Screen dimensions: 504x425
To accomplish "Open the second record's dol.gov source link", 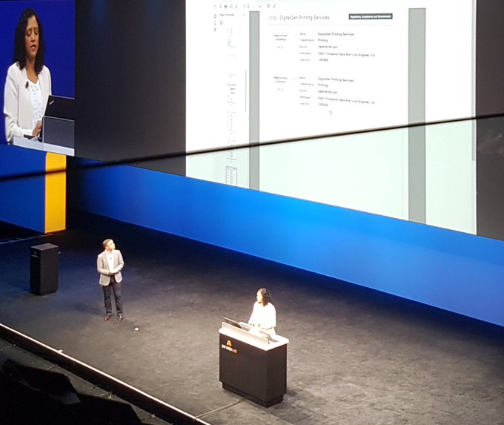I will click(x=328, y=92).
